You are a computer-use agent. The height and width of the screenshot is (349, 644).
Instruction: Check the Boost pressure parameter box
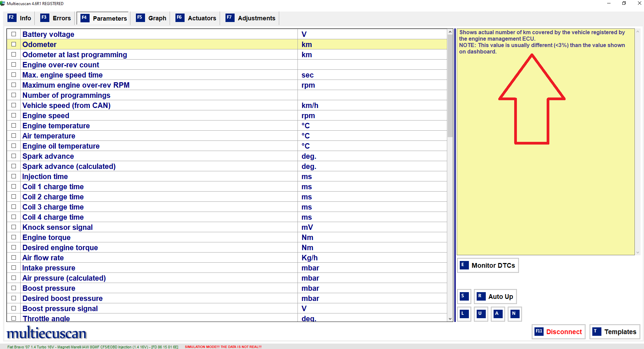[14, 288]
